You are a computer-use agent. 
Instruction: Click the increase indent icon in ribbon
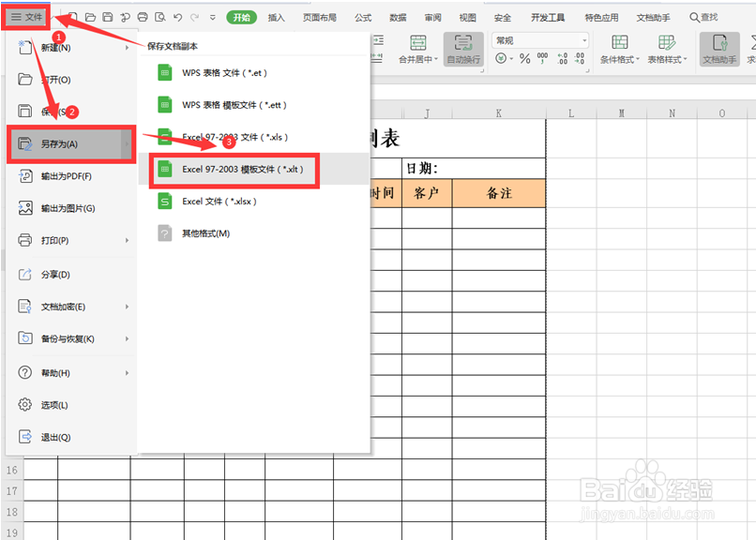click(378, 40)
